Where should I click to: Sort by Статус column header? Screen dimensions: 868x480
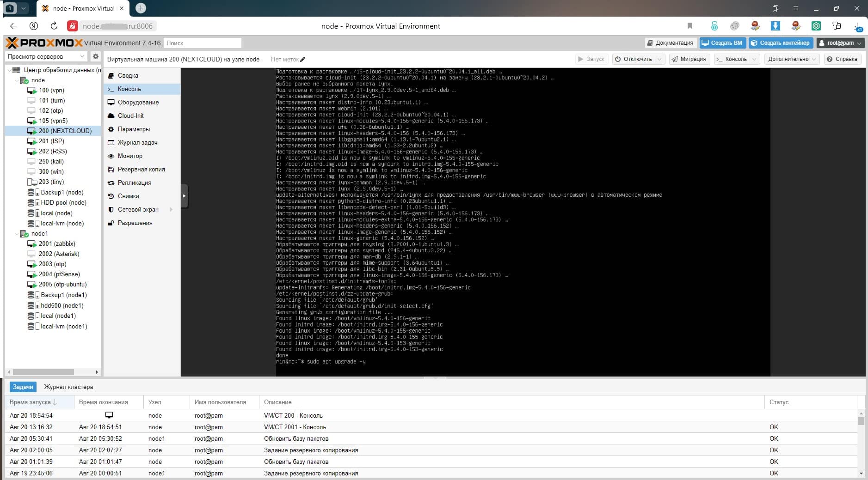tap(811, 402)
